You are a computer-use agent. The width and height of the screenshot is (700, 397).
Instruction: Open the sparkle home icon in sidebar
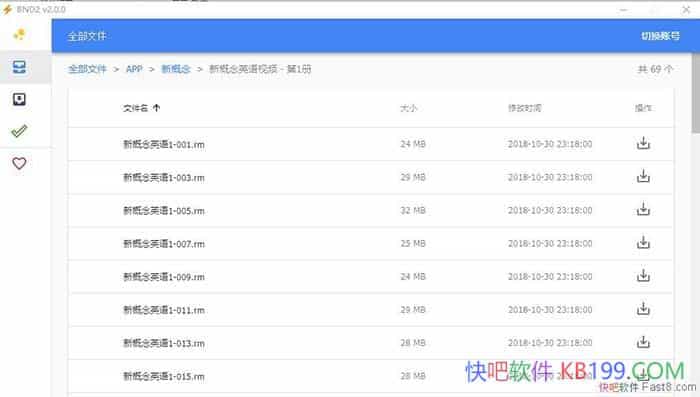19,34
